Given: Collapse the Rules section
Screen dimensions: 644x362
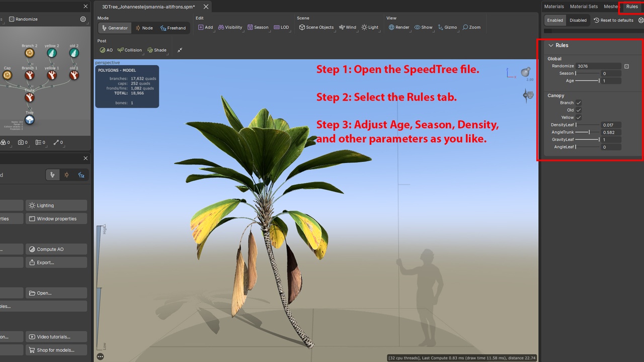Looking at the screenshot, I should [x=550, y=45].
